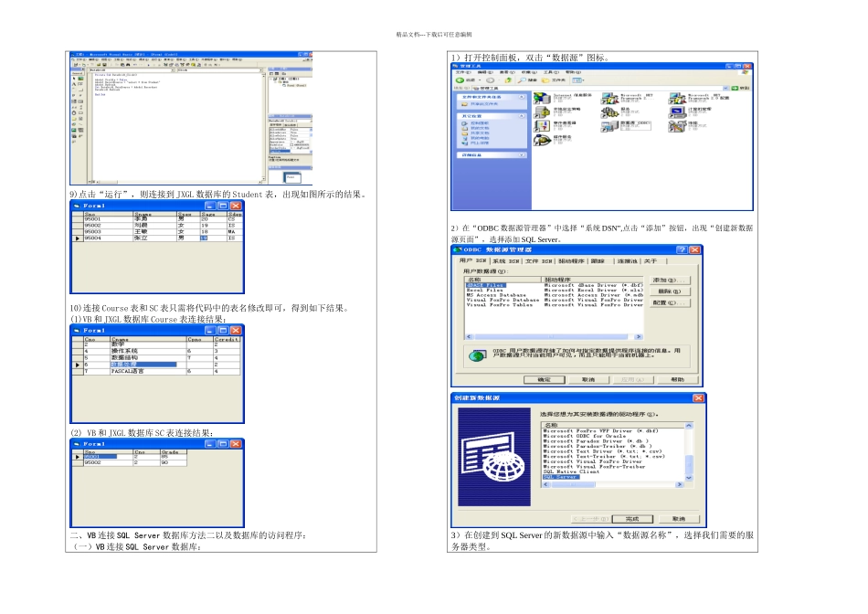Open the 事件查看器 shortcut icon
Viewport: 868px width, 614px height.
542,126
